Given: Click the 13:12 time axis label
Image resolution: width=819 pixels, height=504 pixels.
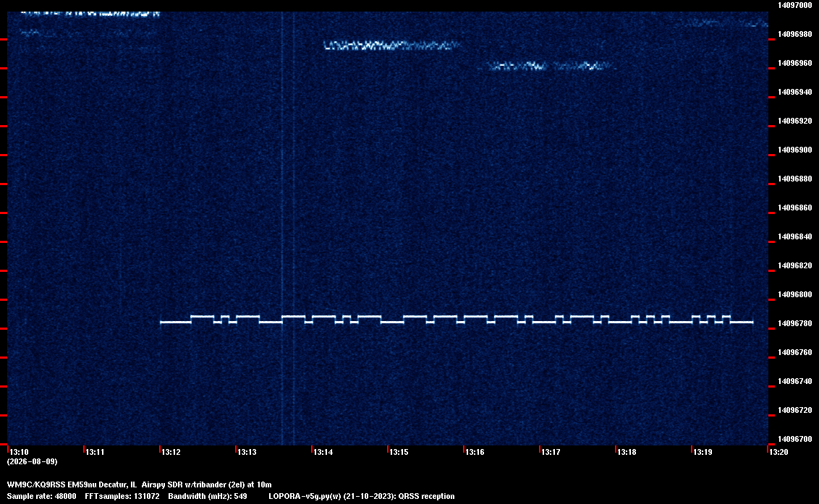Looking at the screenshot, I should coord(171,452).
